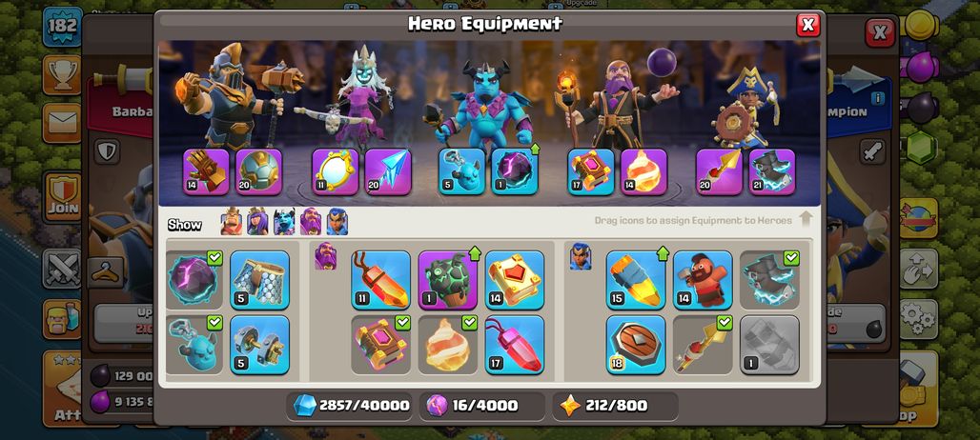Viewport: 980px width, 440px height.
Task: Select the Fireball equipment on Grand Warden
Action: [643, 171]
